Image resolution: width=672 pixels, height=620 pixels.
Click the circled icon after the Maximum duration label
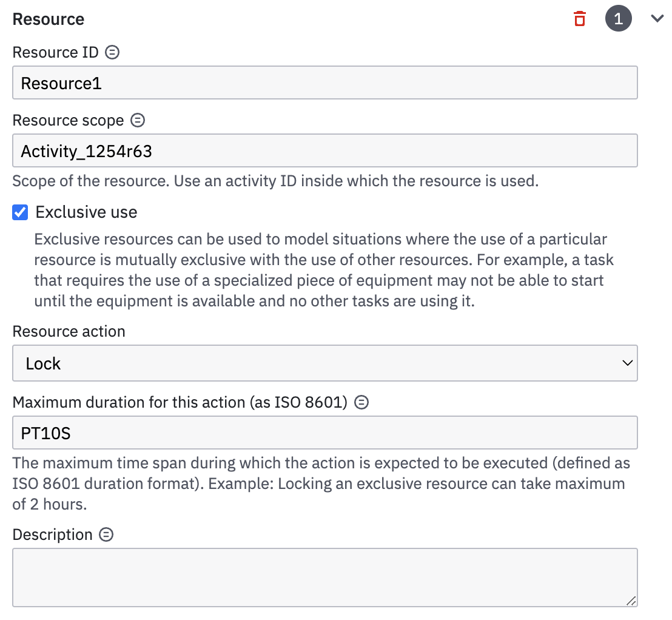pyautogui.click(x=361, y=402)
